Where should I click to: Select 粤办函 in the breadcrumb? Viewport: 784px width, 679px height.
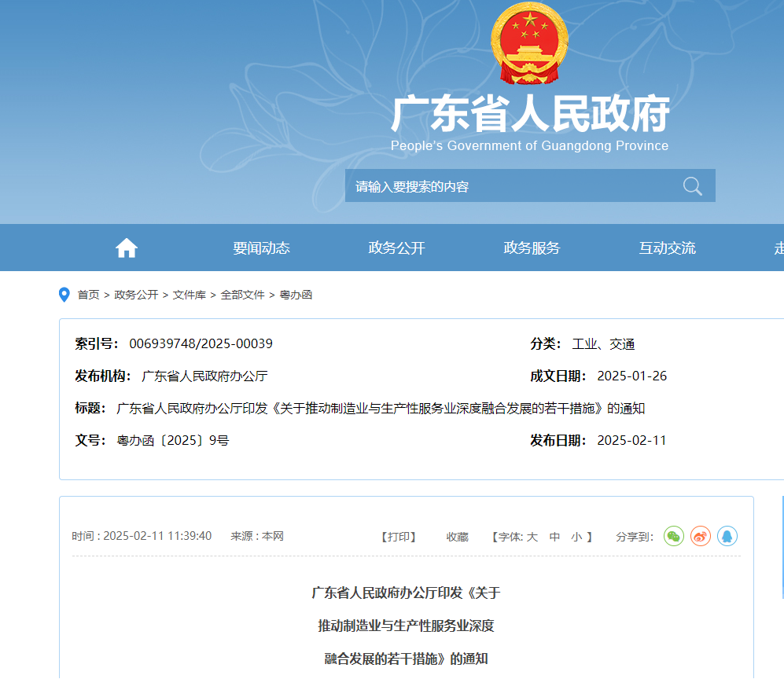pos(296,295)
